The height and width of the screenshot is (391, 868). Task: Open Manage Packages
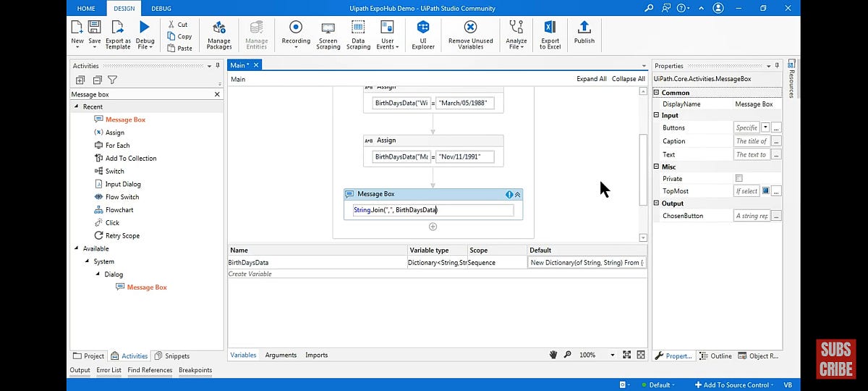click(x=219, y=34)
